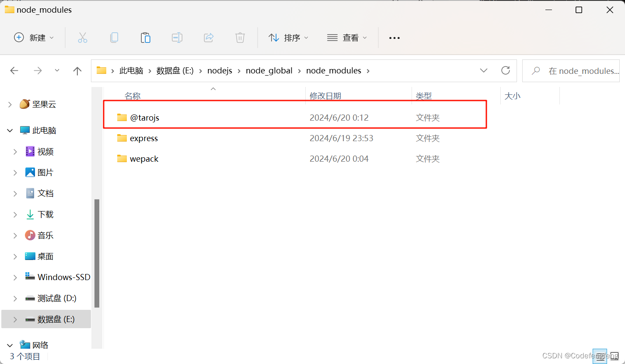Image resolution: width=625 pixels, height=364 pixels.
Task: Click the Delete trash can icon
Action: [240, 38]
